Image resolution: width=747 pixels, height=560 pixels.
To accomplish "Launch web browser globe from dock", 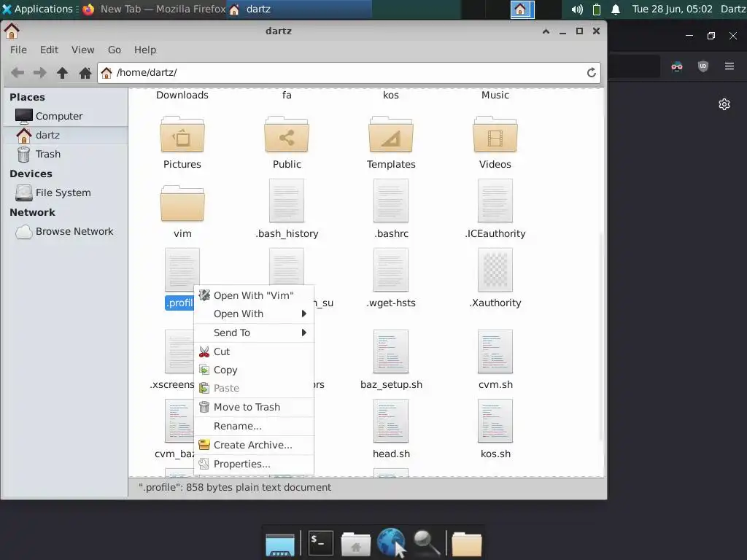I will pyautogui.click(x=391, y=542).
